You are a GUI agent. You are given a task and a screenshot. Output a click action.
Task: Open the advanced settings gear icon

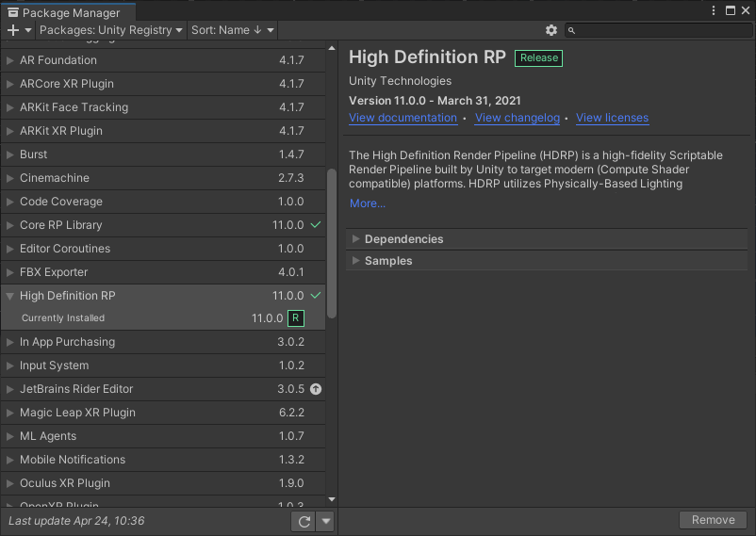tap(551, 30)
